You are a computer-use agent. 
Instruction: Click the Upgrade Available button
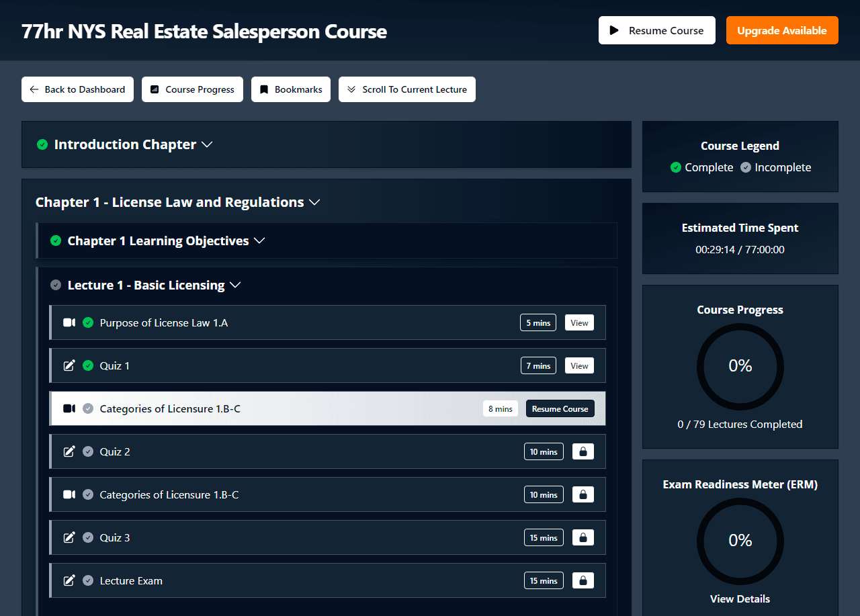(x=782, y=30)
